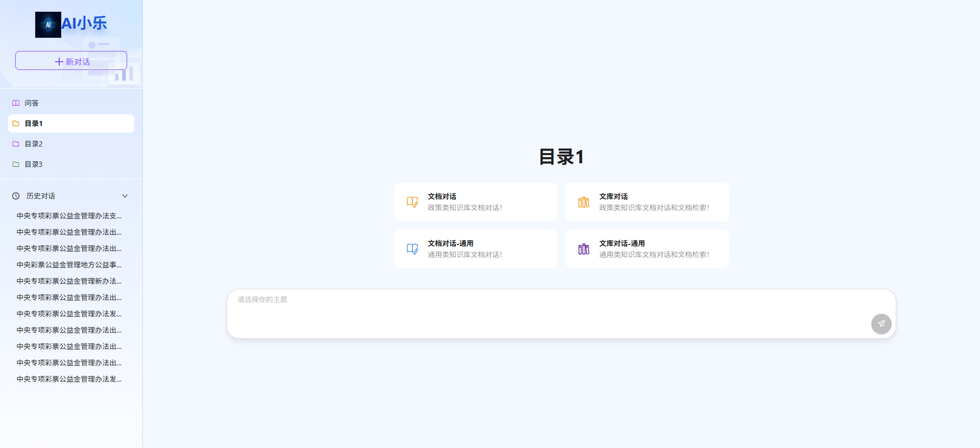Open history chat 中央彩票公益金管理地方公益事...
980x448 pixels.
69,265
